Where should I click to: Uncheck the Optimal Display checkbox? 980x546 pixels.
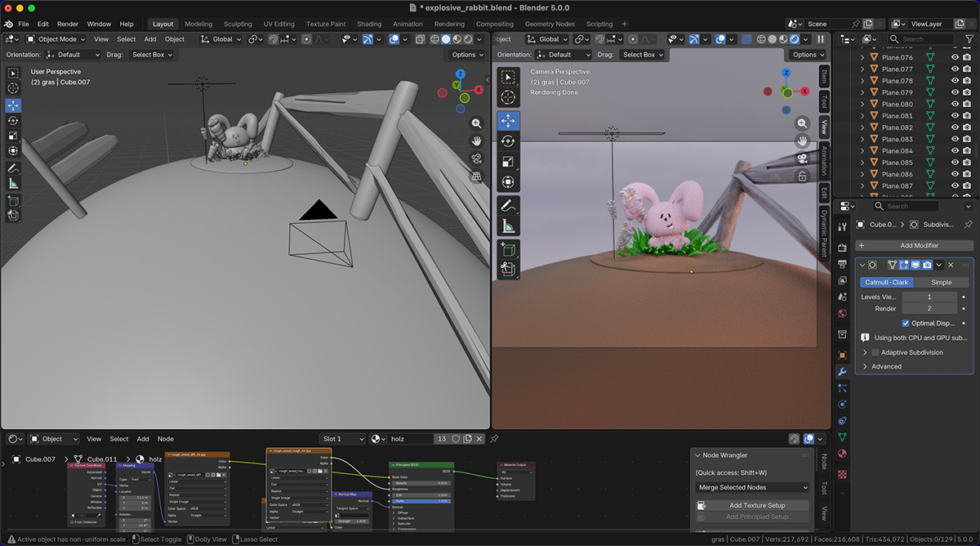pos(906,323)
